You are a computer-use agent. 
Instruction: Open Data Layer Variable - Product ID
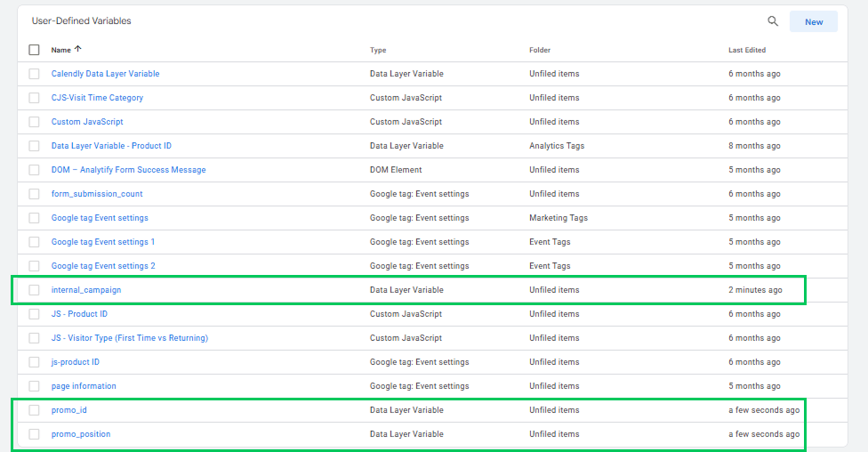[x=111, y=146]
